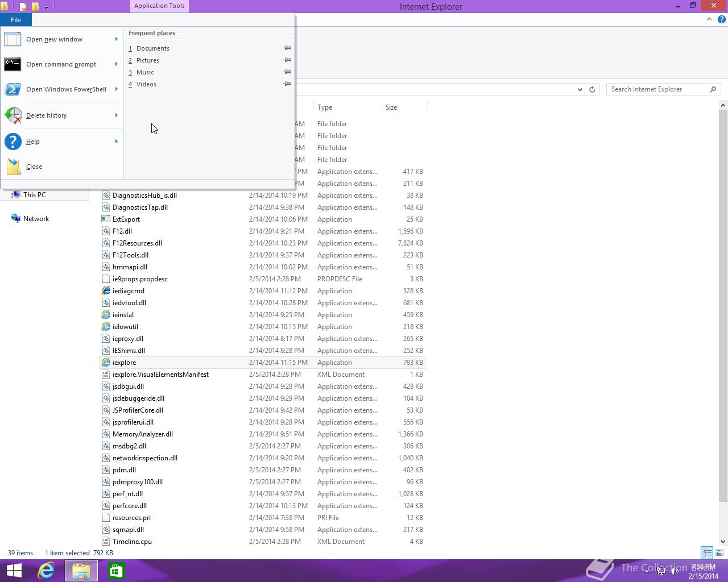Click the Open new window icon
This screenshot has height=582, width=728.
point(13,39)
